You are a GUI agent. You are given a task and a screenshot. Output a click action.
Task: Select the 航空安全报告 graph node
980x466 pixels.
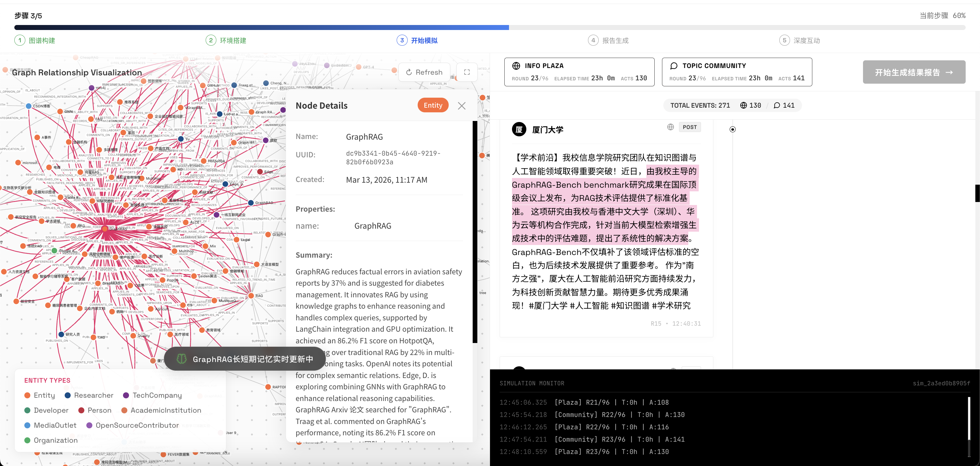pos(11,217)
